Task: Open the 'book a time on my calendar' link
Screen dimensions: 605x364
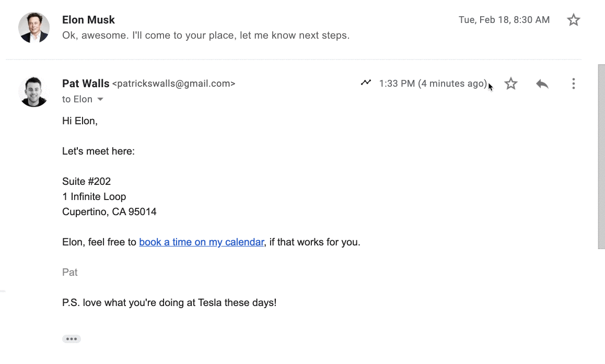Action: [202, 242]
